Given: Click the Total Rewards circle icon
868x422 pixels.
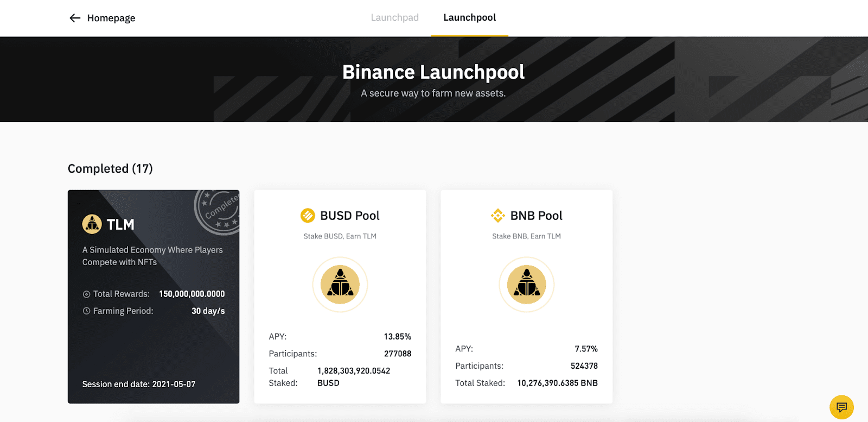Looking at the screenshot, I should point(86,294).
